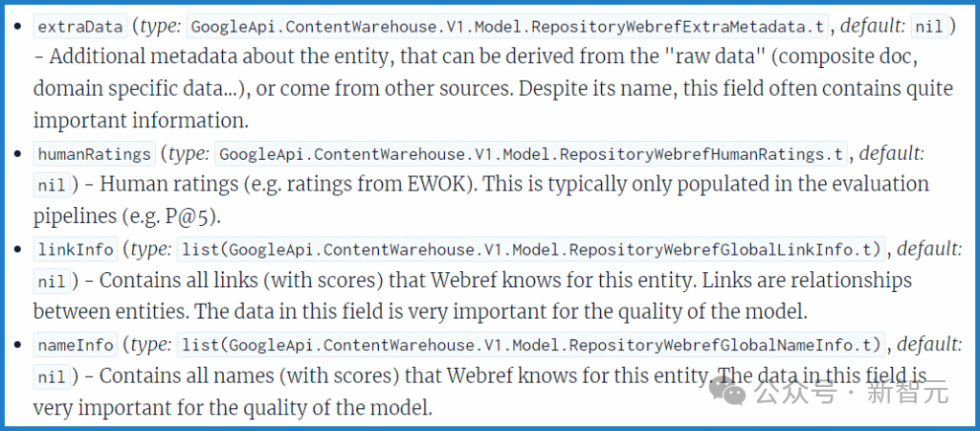Click the linkInfo field name
The width and height of the screenshot is (980, 431).
coord(76,250)
